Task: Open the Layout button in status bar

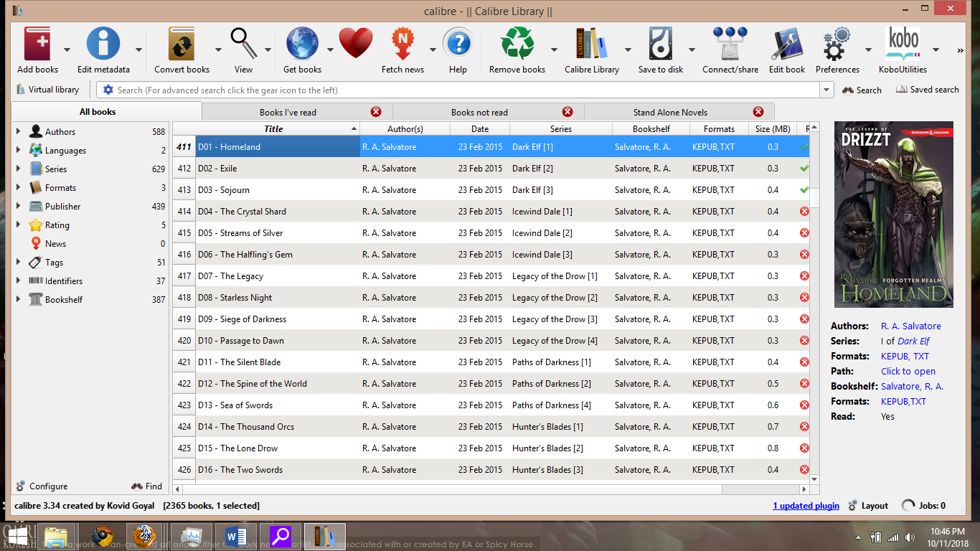Action: click(868, 506)
